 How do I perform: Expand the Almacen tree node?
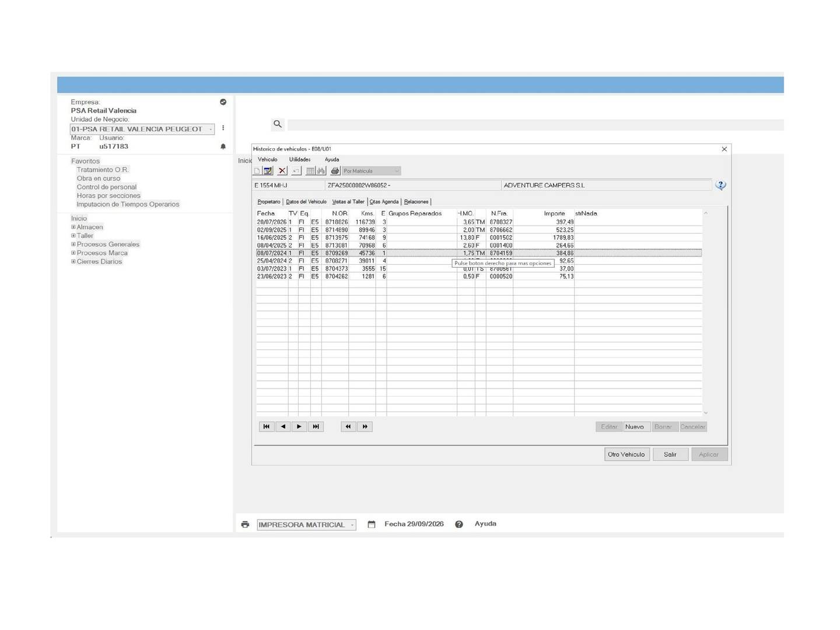(73, 227)
